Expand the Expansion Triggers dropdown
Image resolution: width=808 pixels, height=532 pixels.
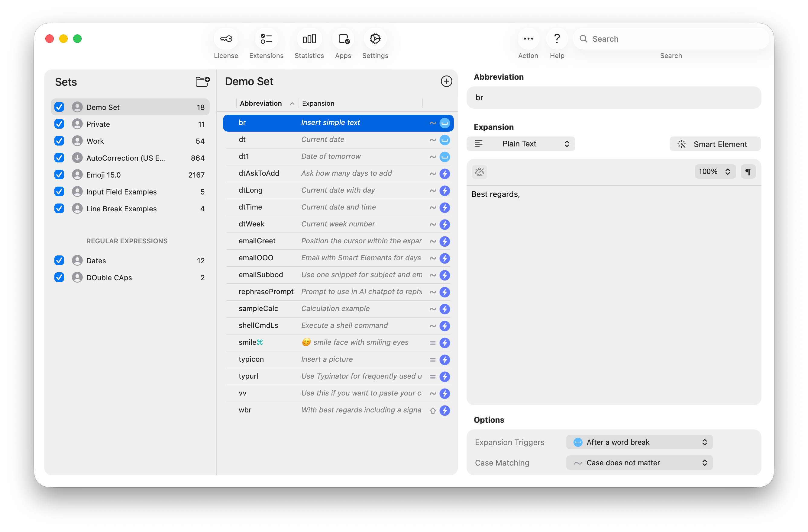(x=639, y=442)
